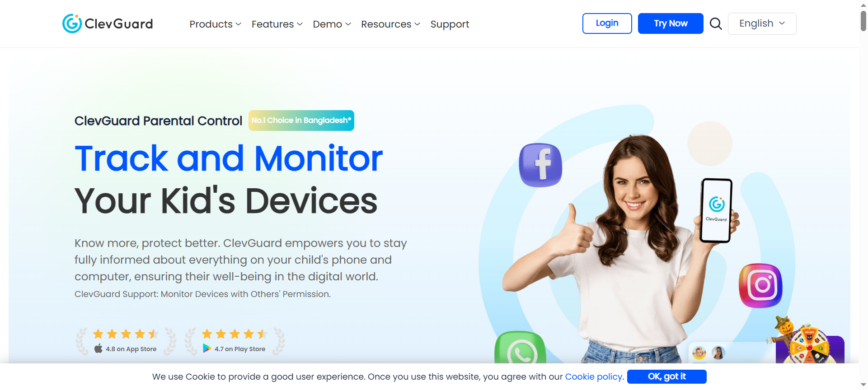
Task: Expand the Features dropdown menu
Action: [277, 24]
